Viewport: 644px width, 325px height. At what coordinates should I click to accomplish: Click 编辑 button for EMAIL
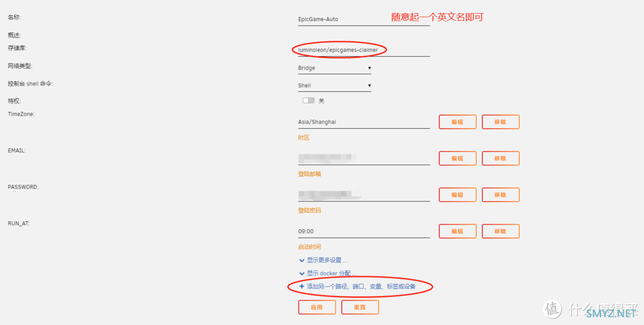[x=457, y=158]
